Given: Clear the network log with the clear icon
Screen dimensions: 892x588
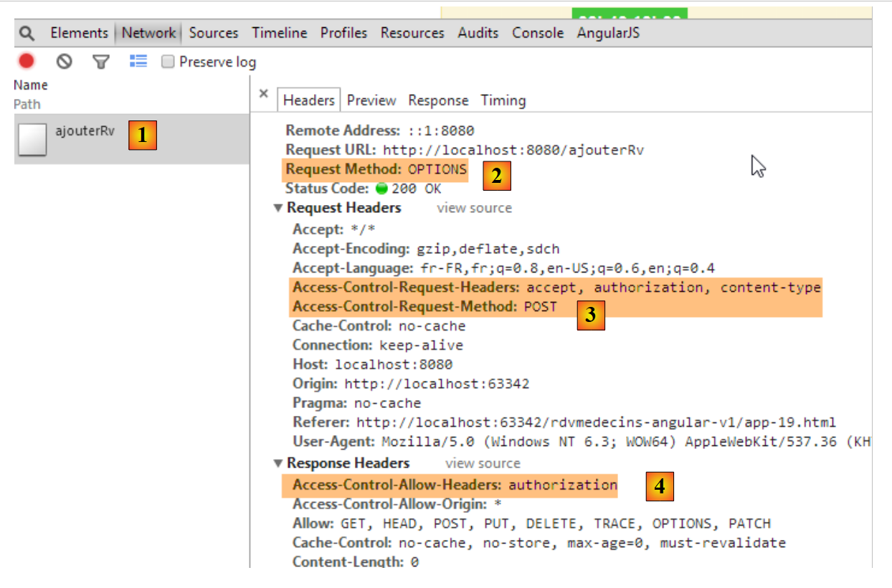Looking at the screenshot, I should click(65, 62).
